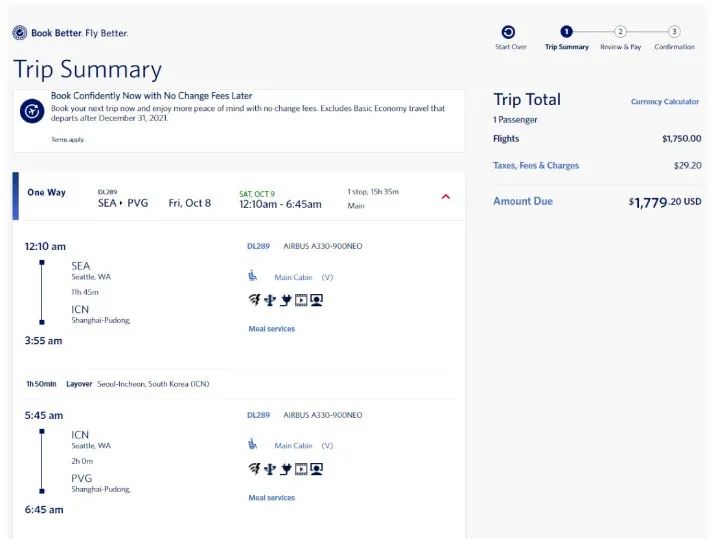Viewport: 711px width, 539px height.
Task: Click Main Cabin link on second flight
Action: (294, 446)
